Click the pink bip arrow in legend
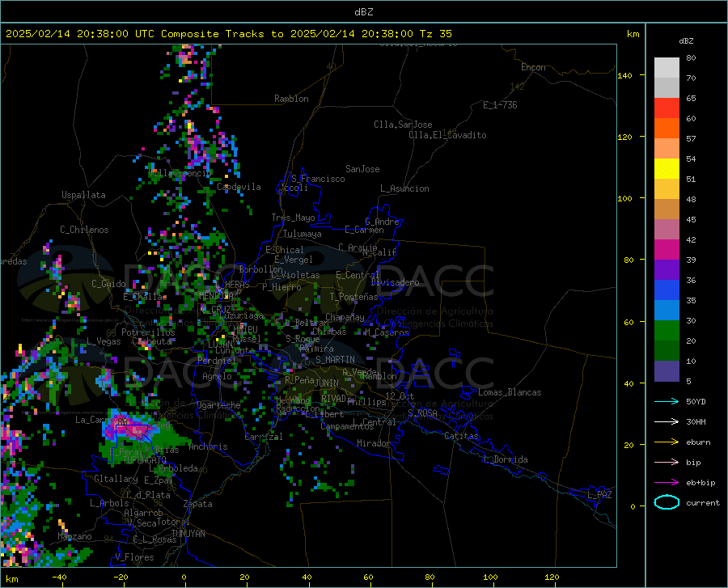The width and height of the screenshot is (728, 588). point(667,463)
